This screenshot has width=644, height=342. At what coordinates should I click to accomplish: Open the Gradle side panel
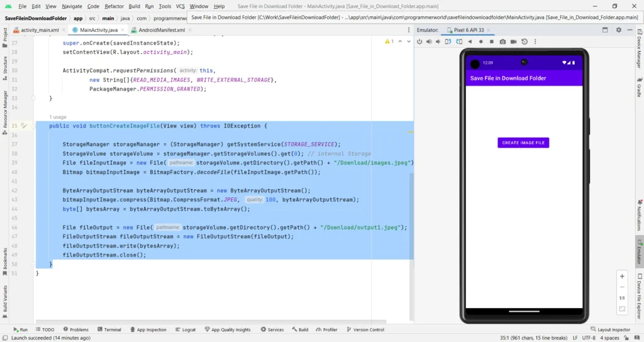pos(640,87)
